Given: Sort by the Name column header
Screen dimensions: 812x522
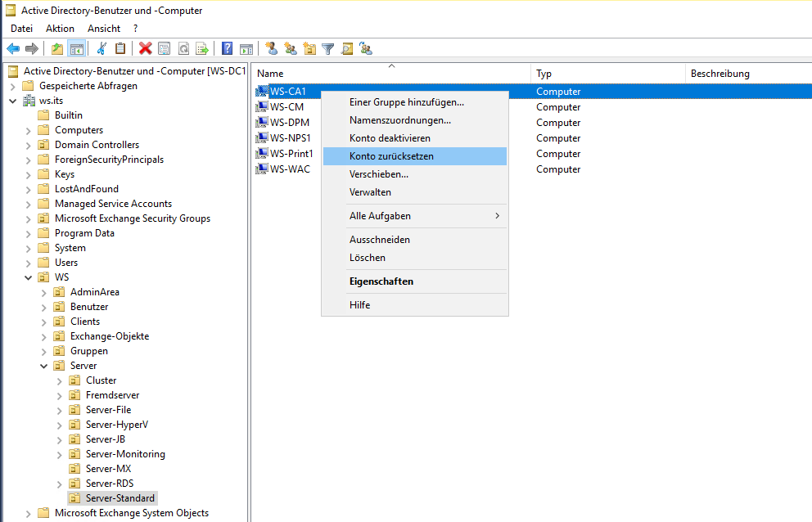Looking at the screenshot, I should point(391,74).
